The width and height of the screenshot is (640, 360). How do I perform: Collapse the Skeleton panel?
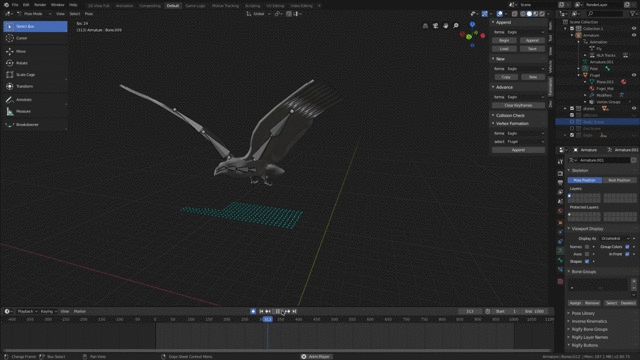[x=580, y=170]
